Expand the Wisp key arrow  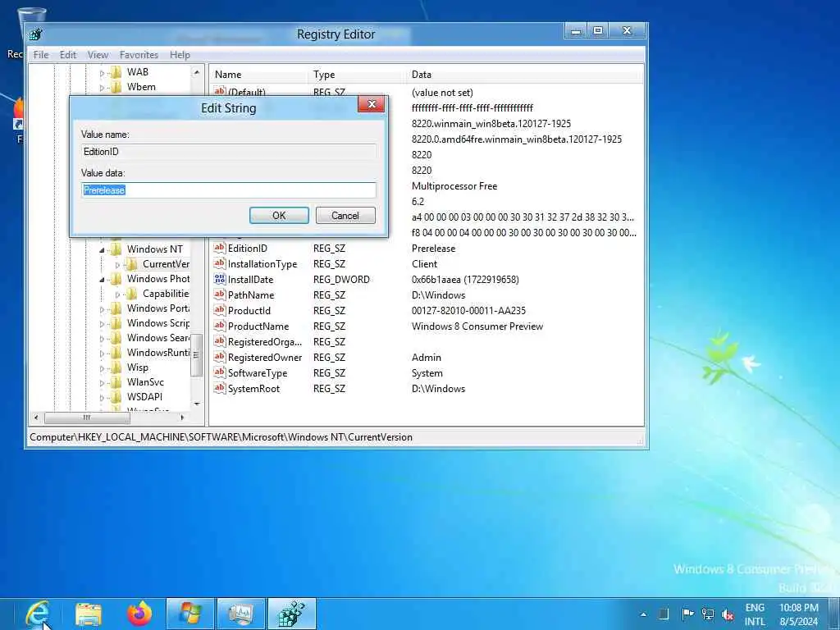click(102, 368)
